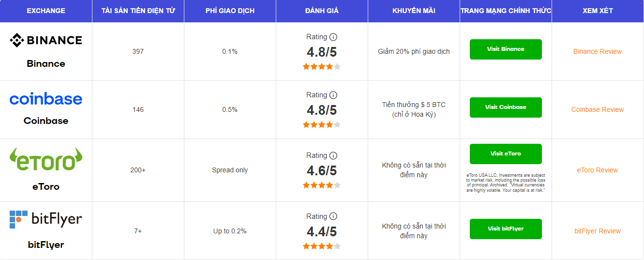Click the Visit Coinbase button

[x=506, y=107]
